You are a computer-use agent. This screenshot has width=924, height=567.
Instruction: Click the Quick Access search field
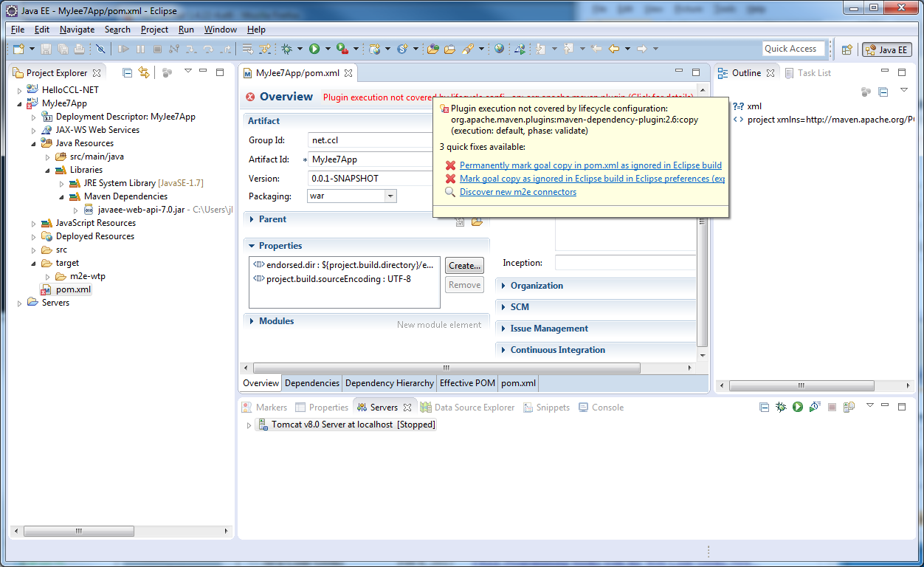click(793, 49)
